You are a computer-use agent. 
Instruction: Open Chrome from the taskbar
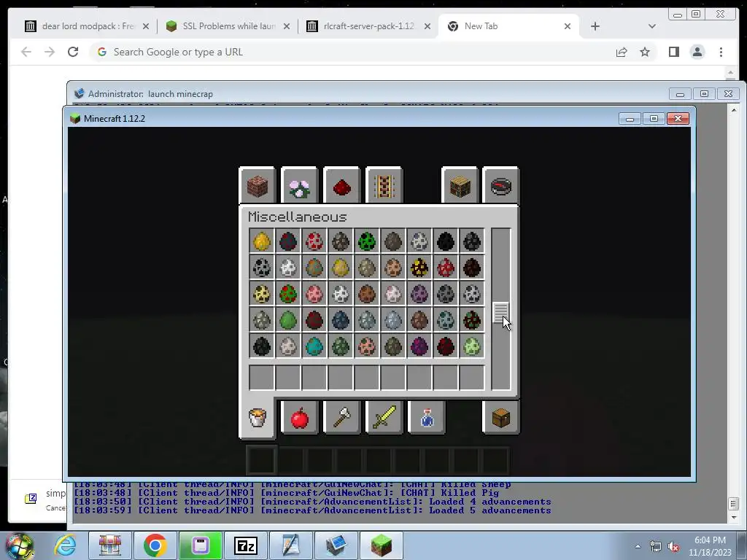pos(155,545)
